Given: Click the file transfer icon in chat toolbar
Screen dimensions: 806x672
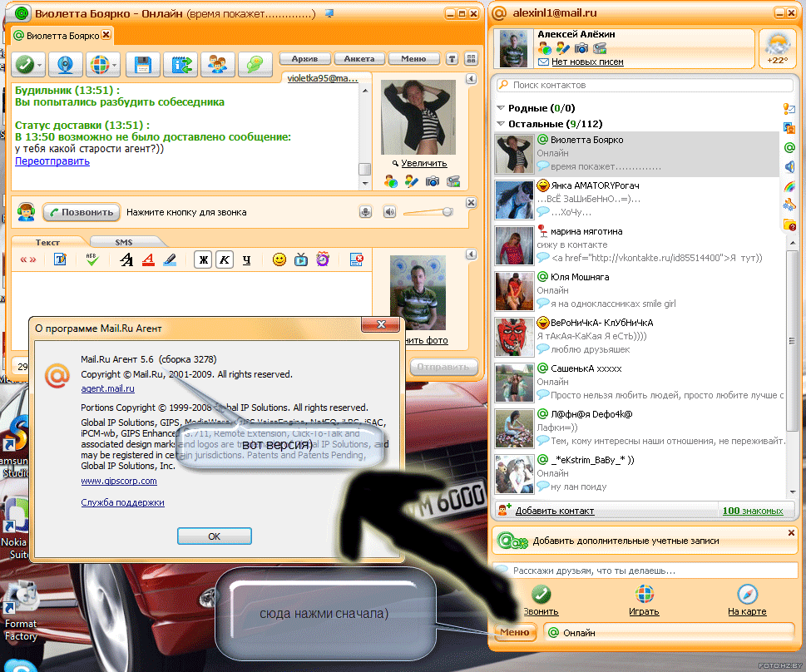Looking at the screenshot, I should click(x=181, y=64).
